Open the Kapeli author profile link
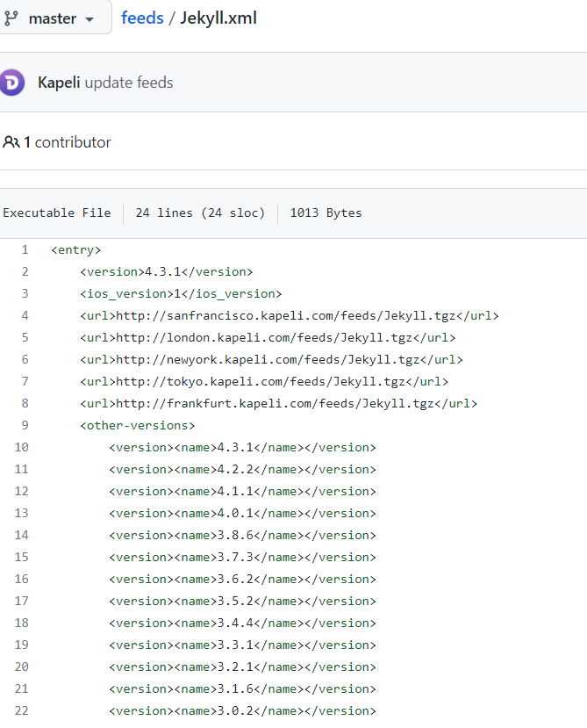Screen dimensions: 587x728 59,83
